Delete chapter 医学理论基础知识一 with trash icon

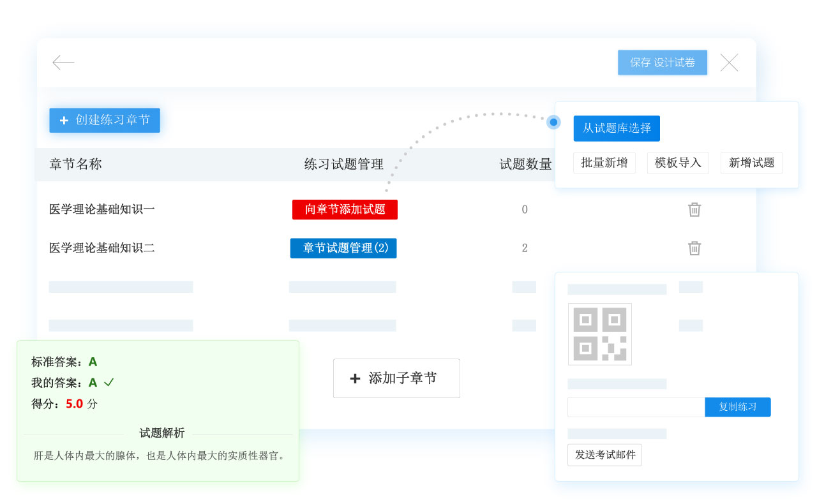click(694, 209)
